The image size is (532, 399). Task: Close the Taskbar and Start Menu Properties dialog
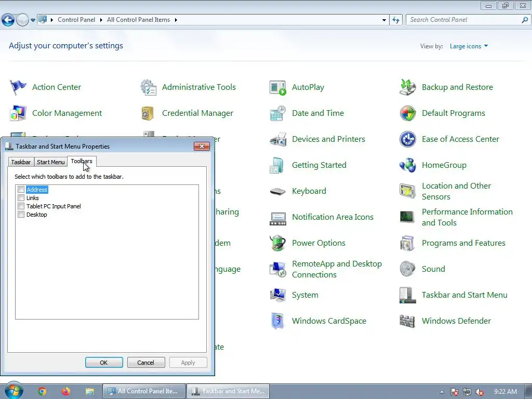click(x=202, y=146)
